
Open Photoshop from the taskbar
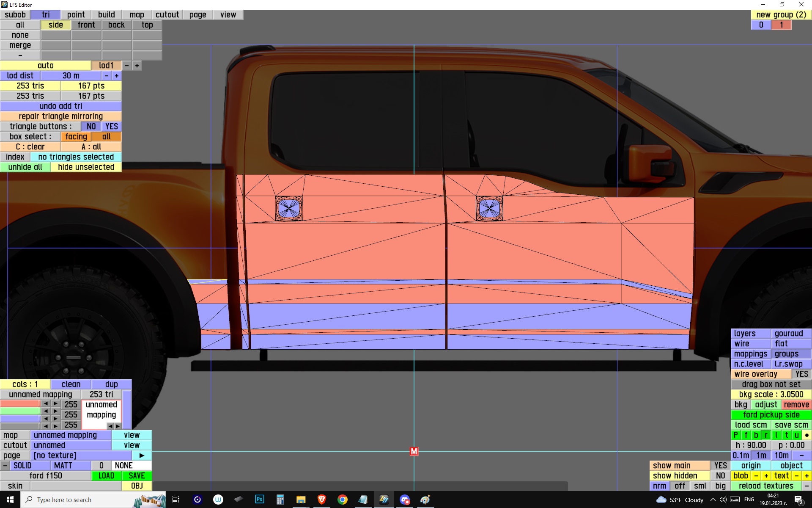click(x=259, y=500)
